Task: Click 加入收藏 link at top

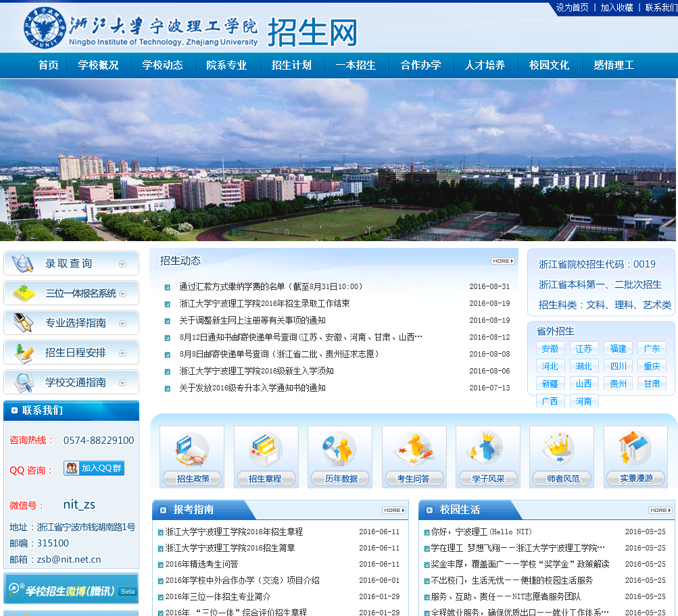Action: 616,7
